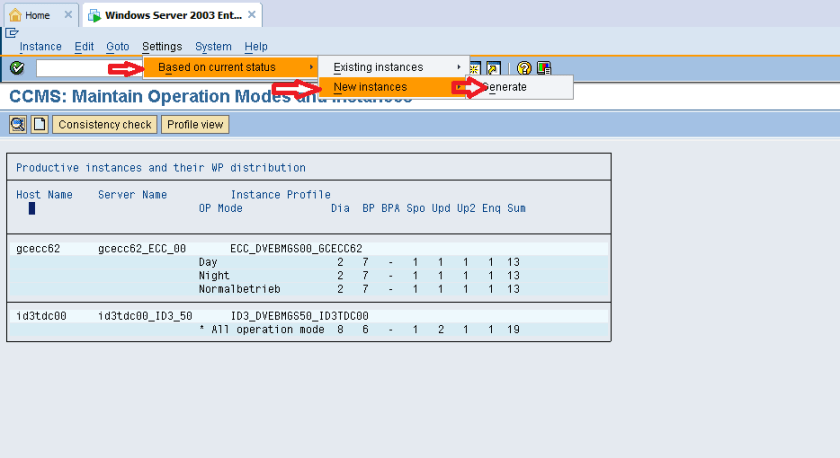This screenshot has width=840, height=458.
Task: Choose Existing instances submenu entry
Action: click(394, 67)
